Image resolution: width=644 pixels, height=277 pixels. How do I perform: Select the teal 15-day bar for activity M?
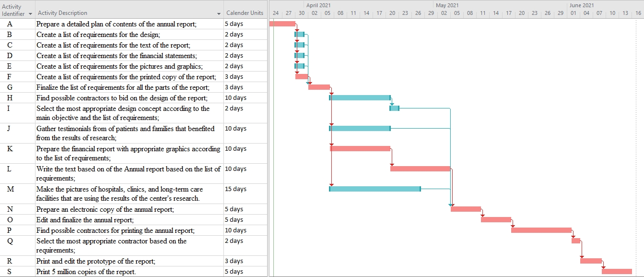point(375,189)
